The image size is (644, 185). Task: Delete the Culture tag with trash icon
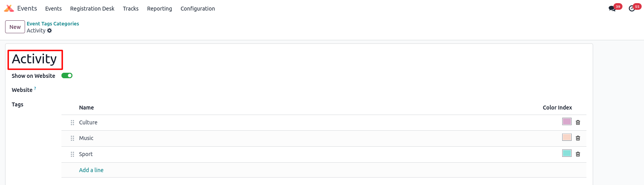click(x=578, y=122)
